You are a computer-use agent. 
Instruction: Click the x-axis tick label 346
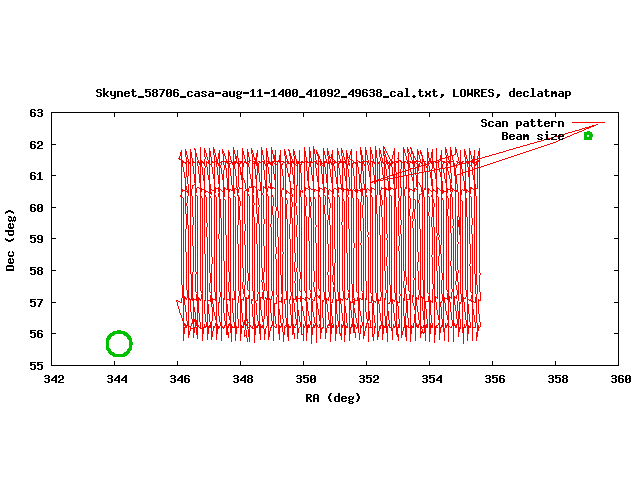point(180,379)
